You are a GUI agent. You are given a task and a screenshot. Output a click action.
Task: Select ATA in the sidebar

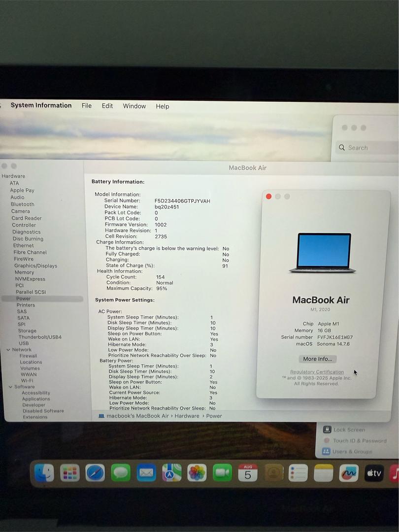click(x=14, y=183)
